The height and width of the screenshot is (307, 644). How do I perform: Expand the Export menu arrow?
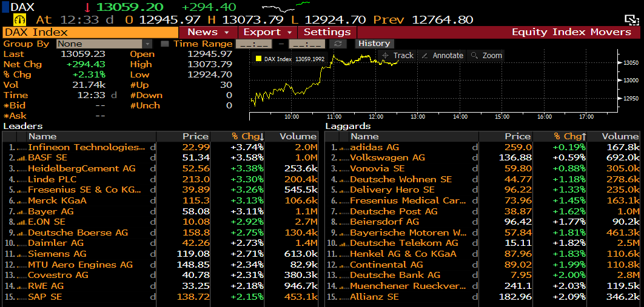[289, 32]
